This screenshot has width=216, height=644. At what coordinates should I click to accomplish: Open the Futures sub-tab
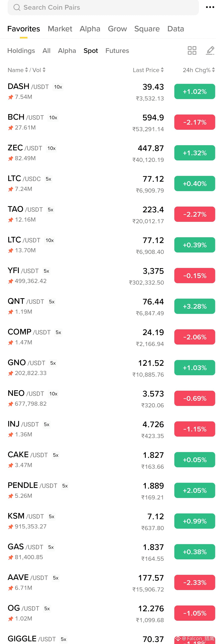pyautogui.click(x=117, y=51)
